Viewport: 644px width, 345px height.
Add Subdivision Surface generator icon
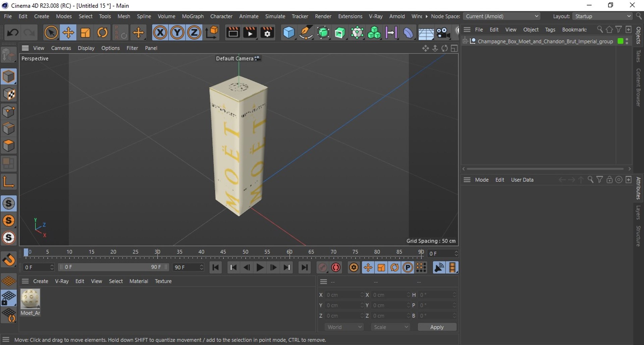coord(323,33)
